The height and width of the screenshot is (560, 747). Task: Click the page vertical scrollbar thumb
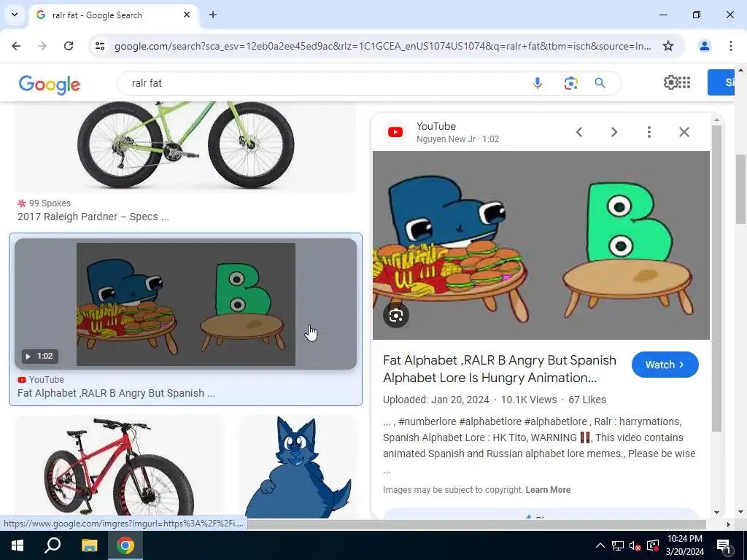pyautogui.click(x=740, y=190)
